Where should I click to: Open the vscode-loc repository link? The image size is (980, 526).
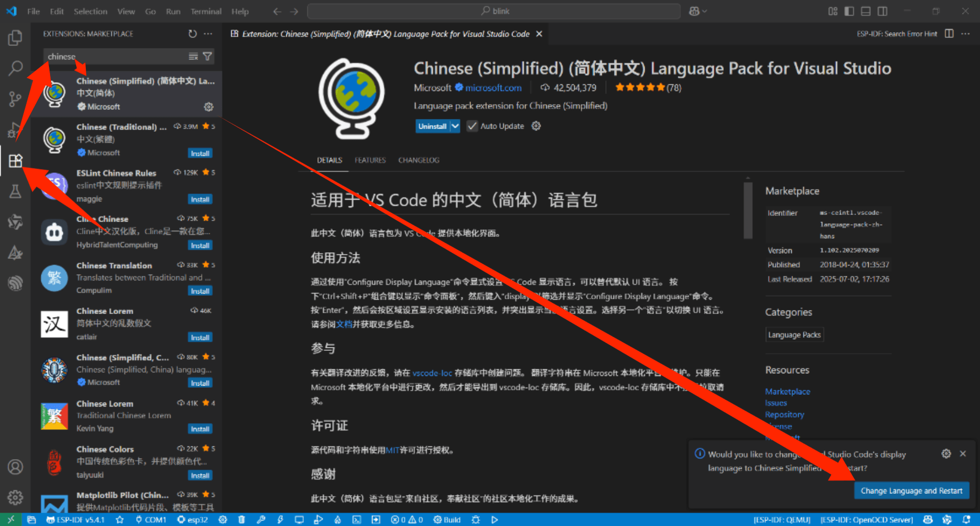click(x=432, y=373)
